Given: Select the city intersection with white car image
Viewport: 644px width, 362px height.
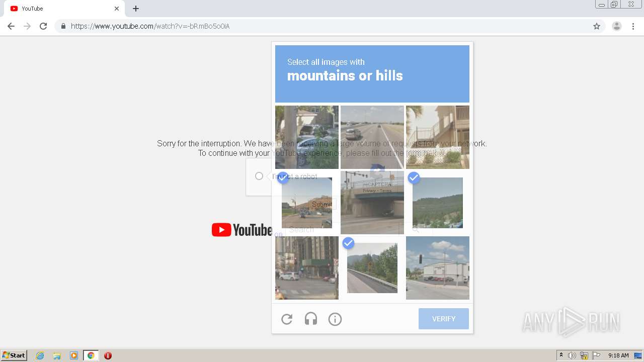Looking at the screenshot, I should 307,268.
